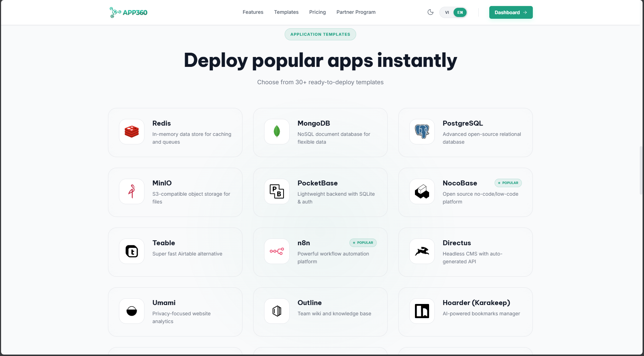
Task: Select the Umami template title
Action: click(164, 303)
